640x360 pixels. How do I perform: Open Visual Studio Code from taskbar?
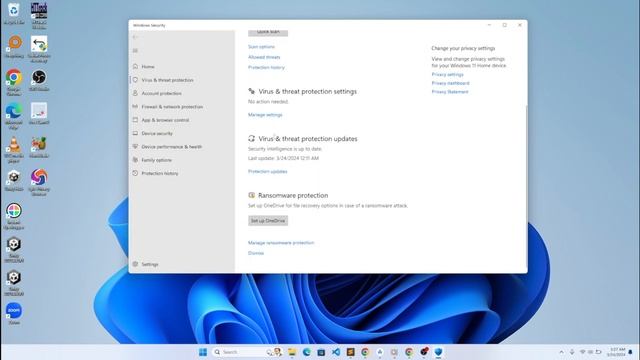(336, 352)
